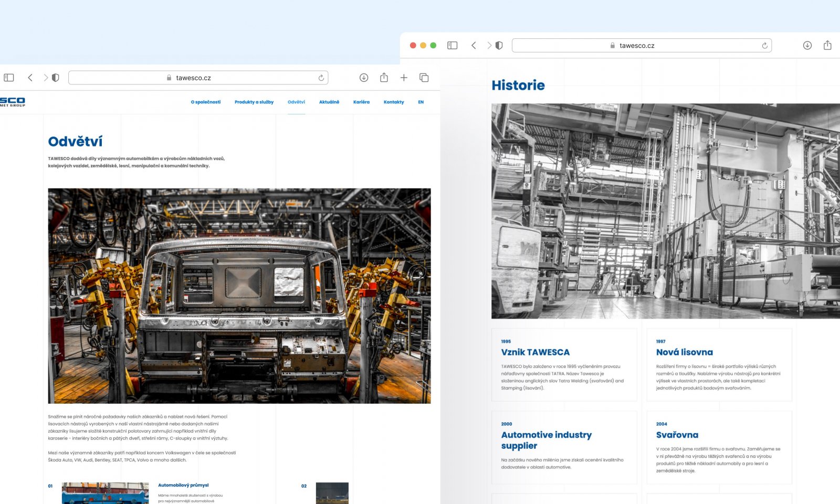Switch language to EN
This screenshot has width=840, height=504.
421,102
